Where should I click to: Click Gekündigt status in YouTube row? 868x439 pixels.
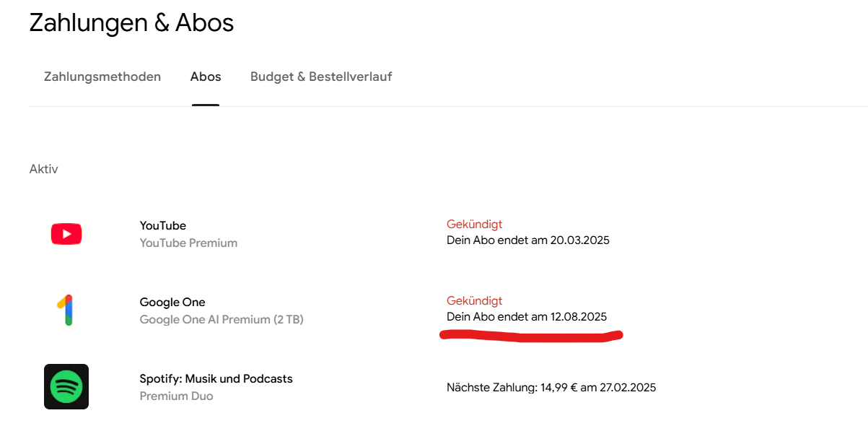(474, 224)
